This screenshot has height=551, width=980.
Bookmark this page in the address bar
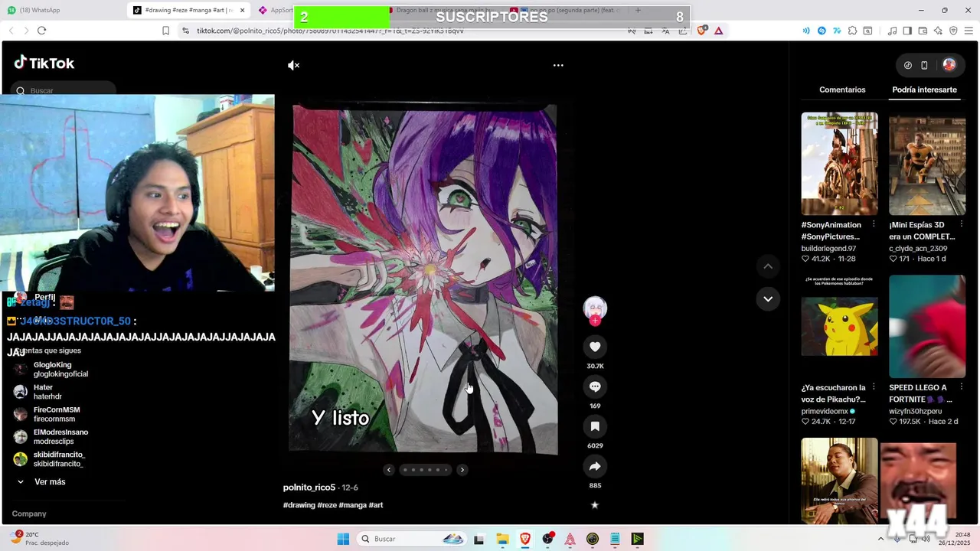tap(165, 31)
